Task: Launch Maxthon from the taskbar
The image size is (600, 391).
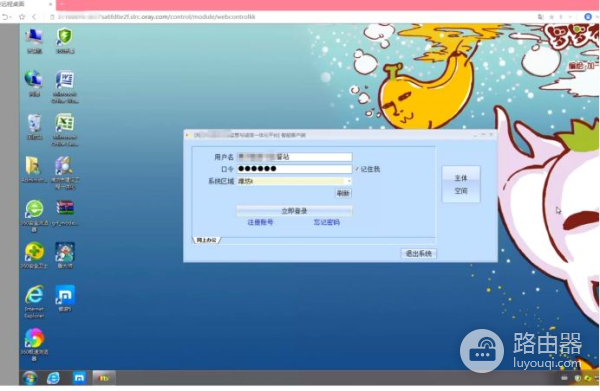Action: click(79, 378)
